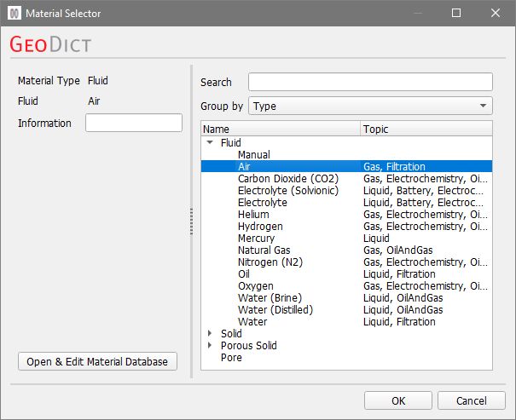Click the Search input field
The height and width of the screenshot is (420, 516).
(x=370, y=82)
